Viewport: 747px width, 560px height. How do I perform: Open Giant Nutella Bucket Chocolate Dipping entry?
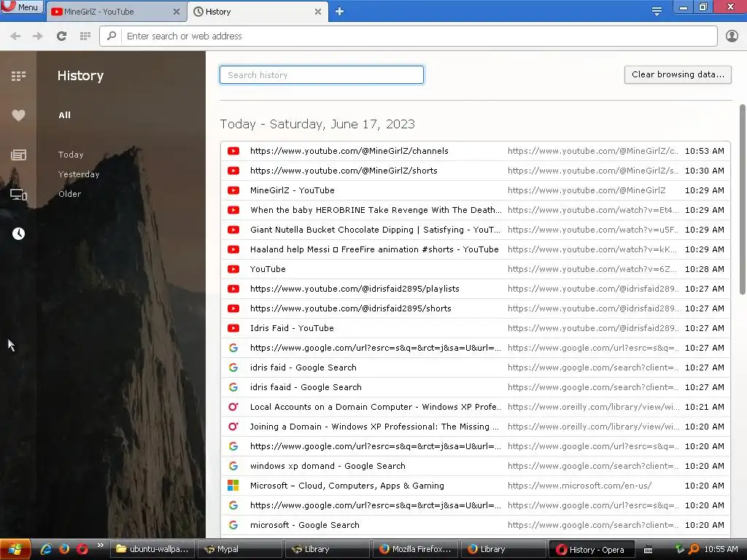click(x=476, y=230)
